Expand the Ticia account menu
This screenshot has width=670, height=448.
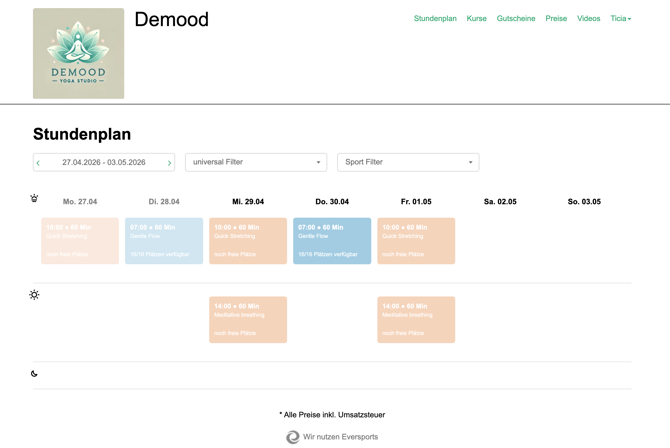tap(620, 19)
